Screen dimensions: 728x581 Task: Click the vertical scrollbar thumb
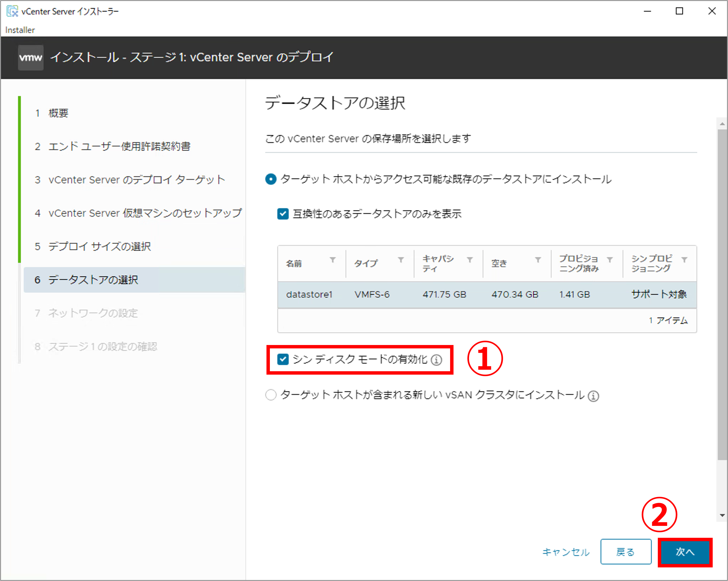pyautogui.click(x=722, y=294)
